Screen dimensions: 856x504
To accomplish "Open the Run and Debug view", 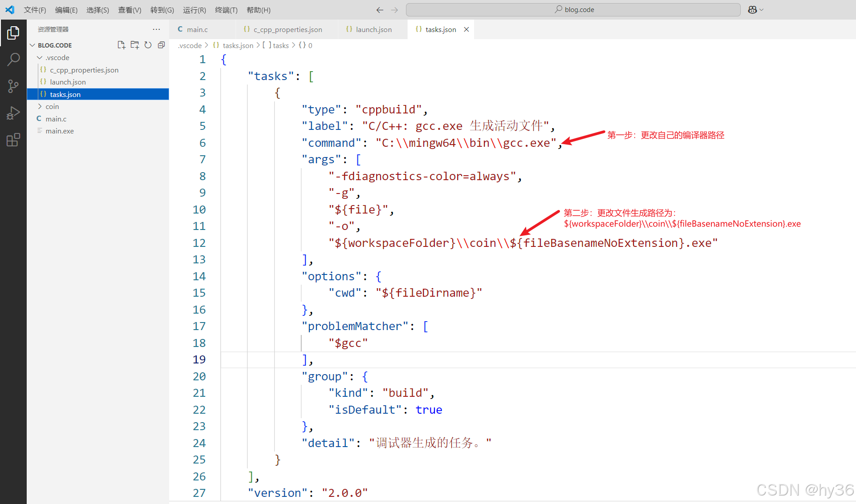I will point(13,113).
